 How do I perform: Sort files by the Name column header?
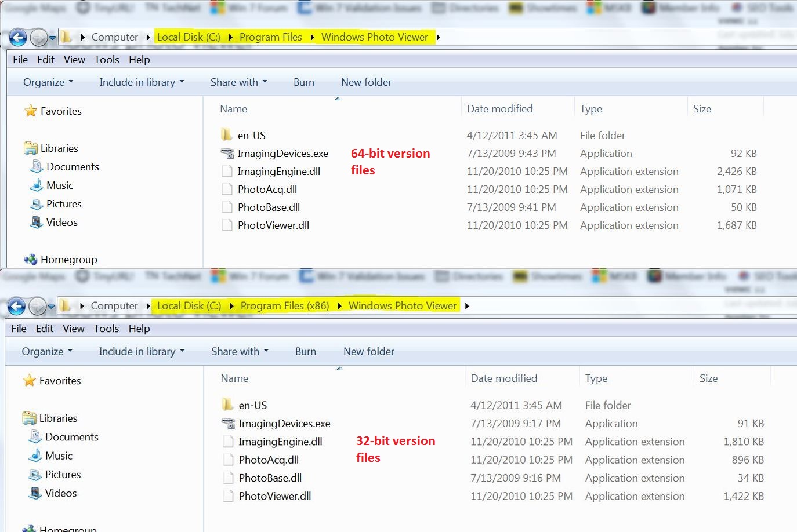click(233, 108)
